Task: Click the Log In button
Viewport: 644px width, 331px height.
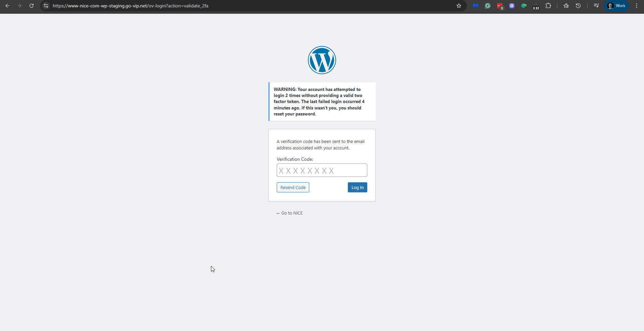Action: point(358,187)
